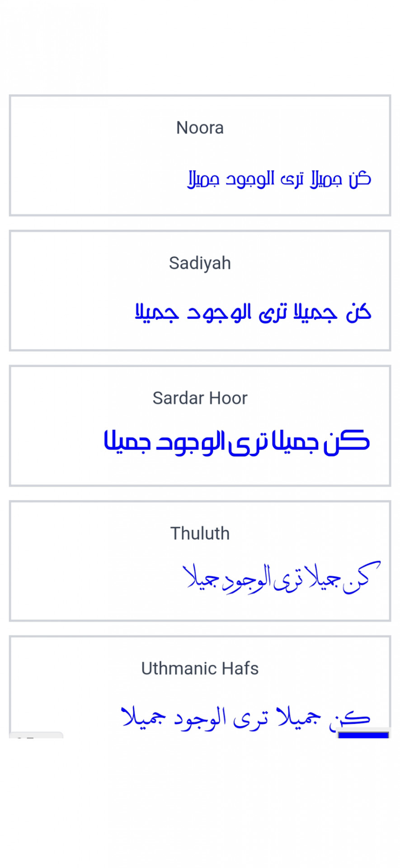400x868 pixels.
Task: Select the Noora font name
Action: [x=200, y=128]
